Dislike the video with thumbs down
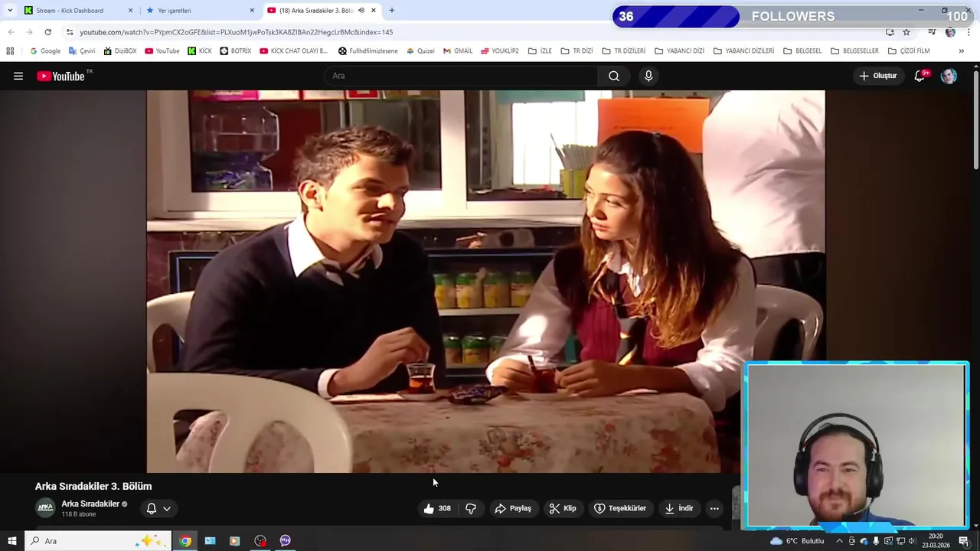 click(x=471, y=508)
